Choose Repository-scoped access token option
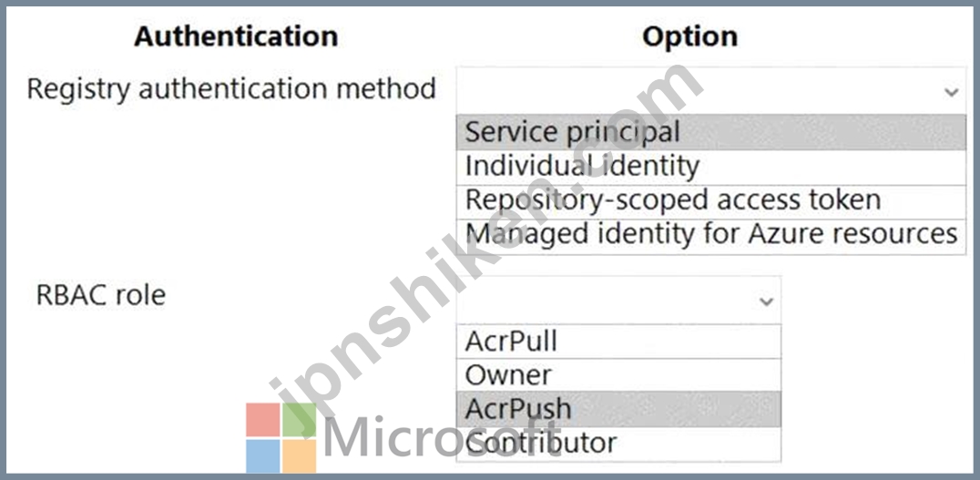This screenshot has width=980, height=480. 711,202
